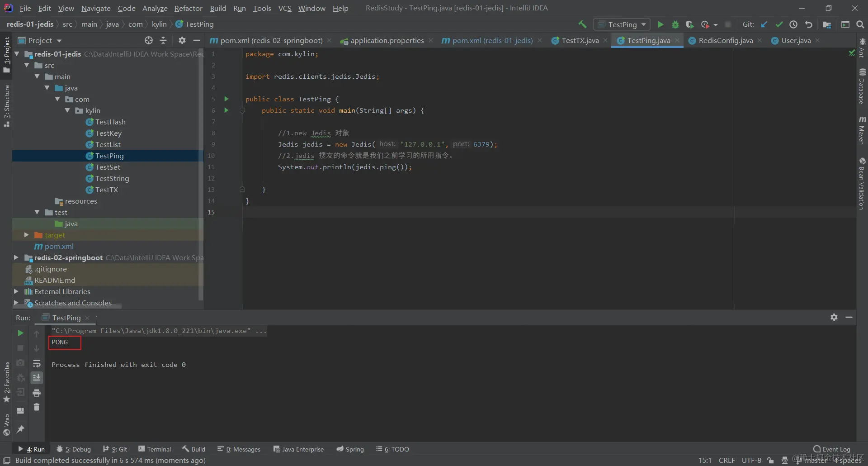Toggle soft-wrap in the Run console
Screen dimensions: 868x466
tap(37, 363)
